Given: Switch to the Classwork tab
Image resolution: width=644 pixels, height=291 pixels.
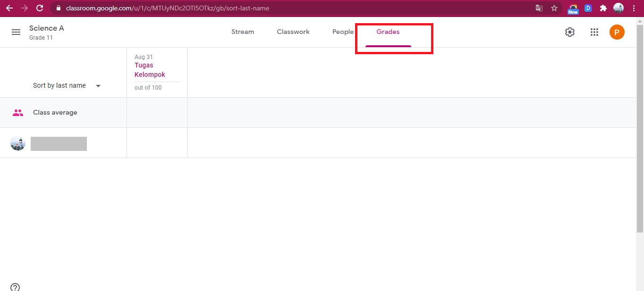Looking at the screenshot, I should (x=293, y=32).
